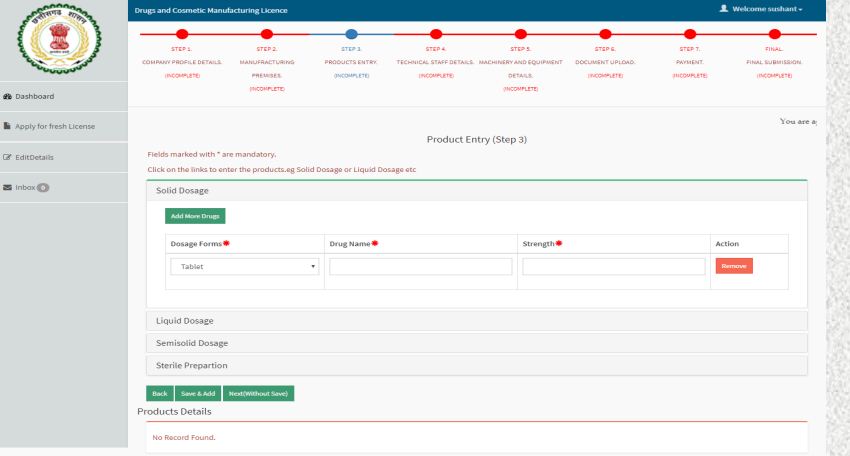The width and height of the screenshot is (850, 456).
Task: Go to Step 2 Manufacturing Premises
Action: (267, 34)
